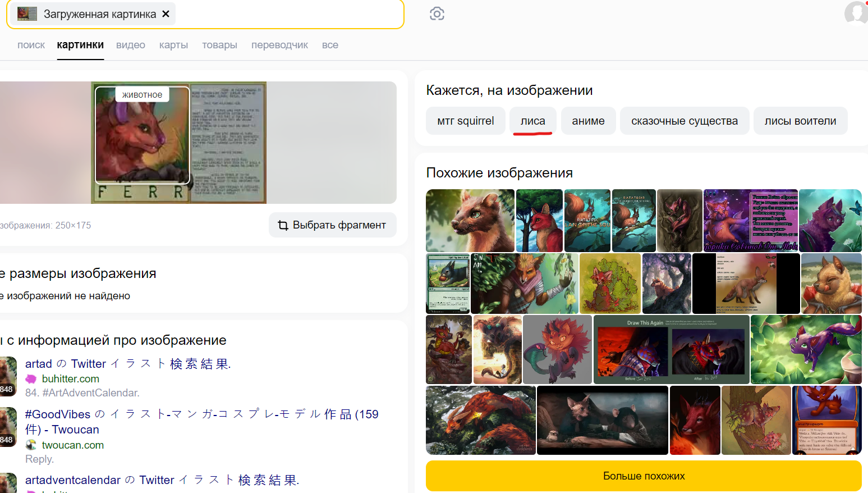Viewport: 868px width, 493px height.
Task: Open the red fox on tree thumbnail
Action: pyautogui.click(x=539, y=221)
